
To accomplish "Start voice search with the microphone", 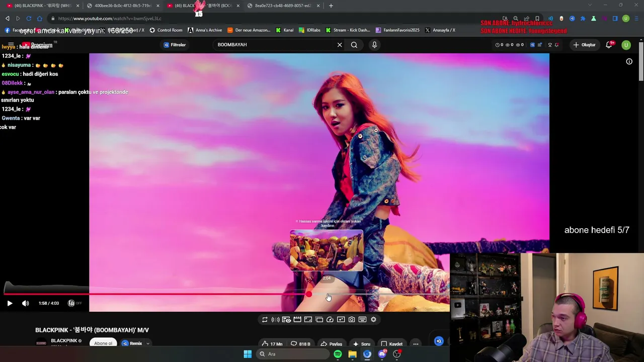I will click(374, 45).
